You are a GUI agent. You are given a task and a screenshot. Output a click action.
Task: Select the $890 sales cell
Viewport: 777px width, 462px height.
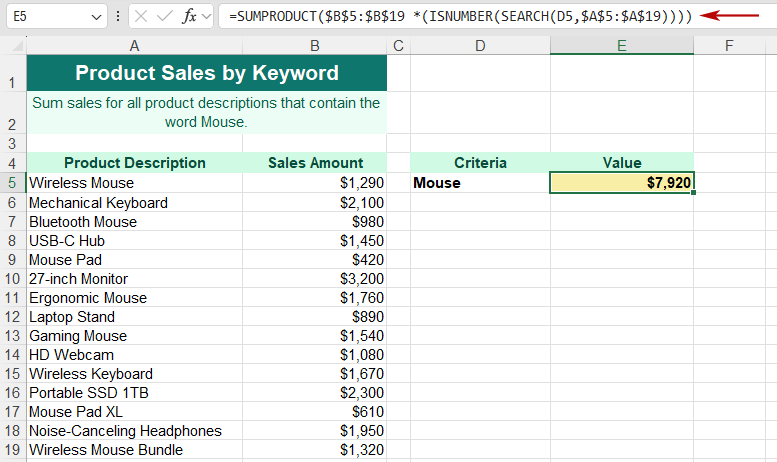315,317
